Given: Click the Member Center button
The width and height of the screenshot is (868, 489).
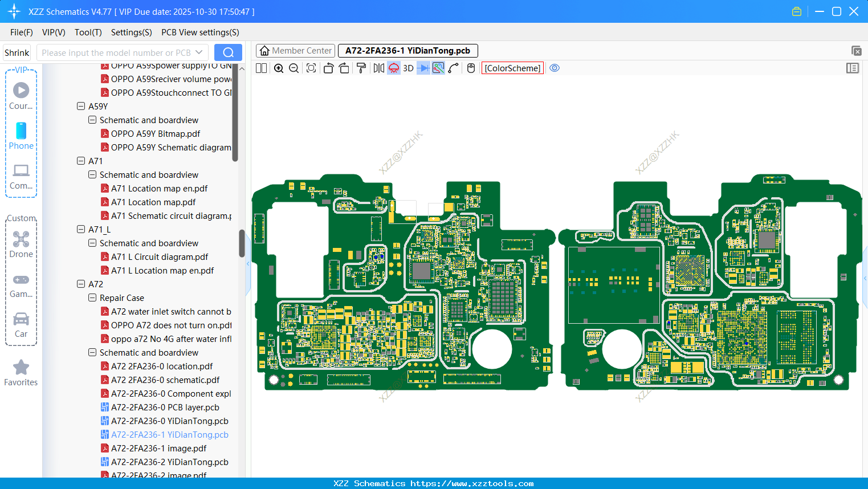Looking at the screenshot, I should (295, 50).
